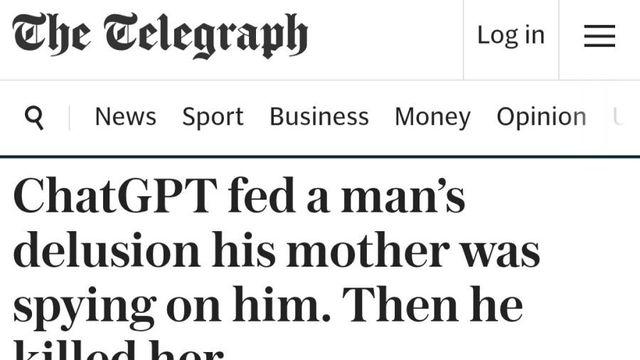Click the cut-off 'killed her' headline line

[119, 350]
